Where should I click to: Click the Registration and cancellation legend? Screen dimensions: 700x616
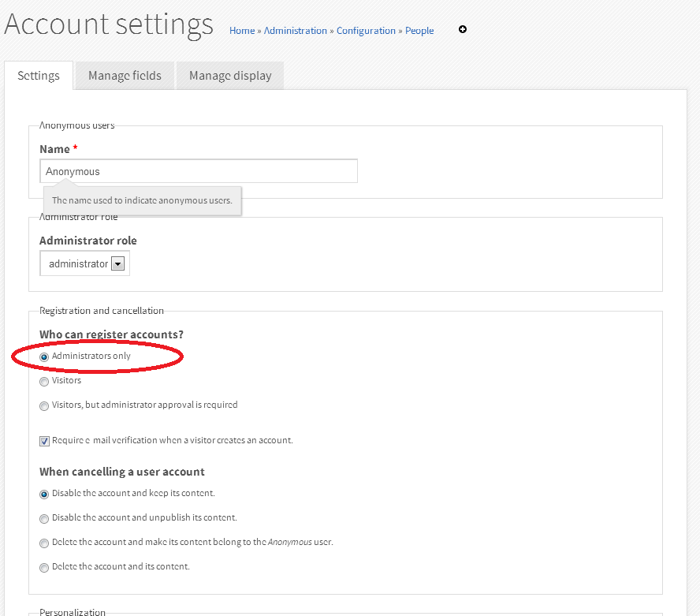coord(102,311)
